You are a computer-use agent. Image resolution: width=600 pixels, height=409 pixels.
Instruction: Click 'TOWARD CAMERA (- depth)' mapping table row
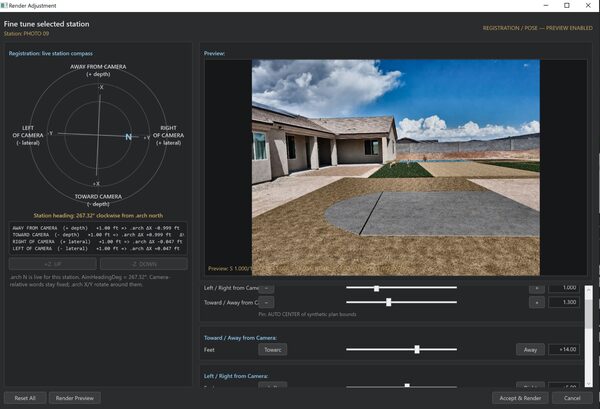click(98, 235)
